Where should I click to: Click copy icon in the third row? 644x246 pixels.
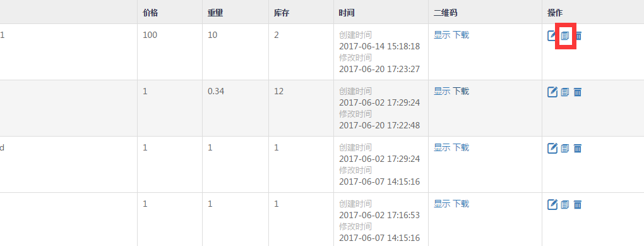pos(565,149)
